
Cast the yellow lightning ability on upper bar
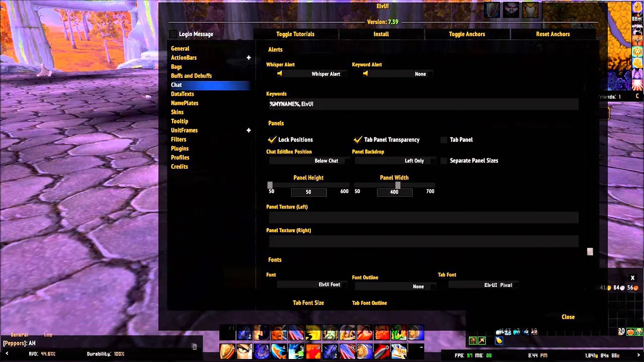coord(313,333)
